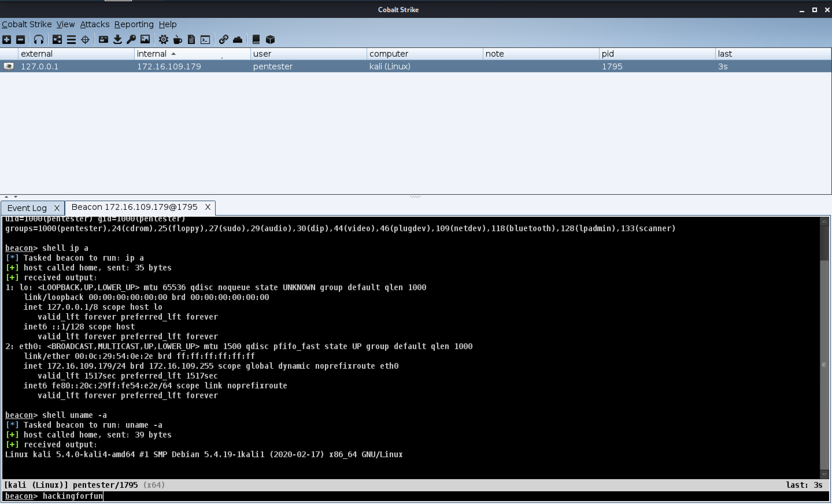This screenshot has width=832, height=504.
Task: Click the Listeners headphones icon
Action: click(38, 40)
